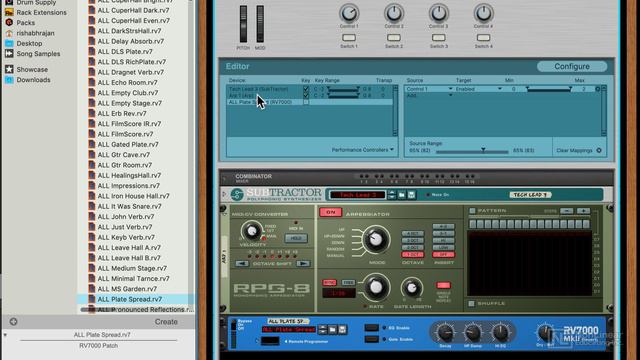Toggle Switch 4 button on Combinator
Screen dimensions: 640x360
coord(484,38)
